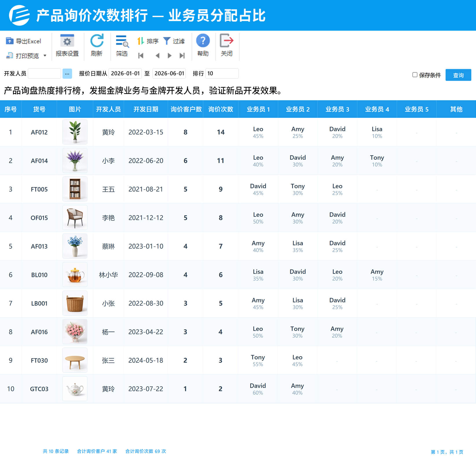Click the 查询 query button
This screenshot has width=476, height=476.
click(x=458, y=75)
